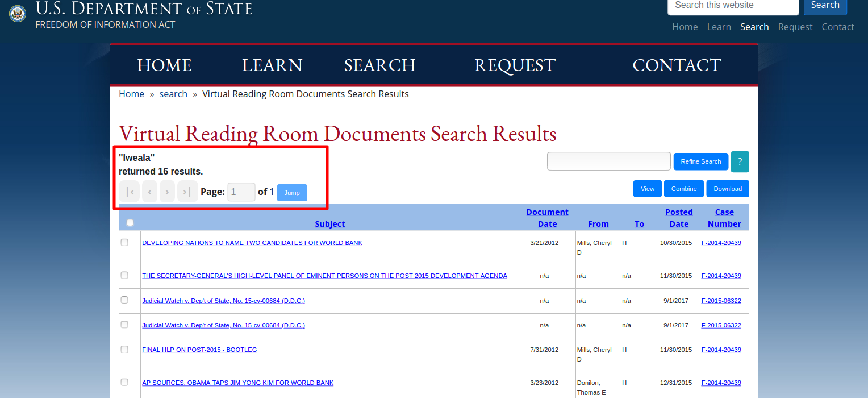This screenshot has width=868, height=398.
Task: Sort by the Document Date column header
Action: 547,218
